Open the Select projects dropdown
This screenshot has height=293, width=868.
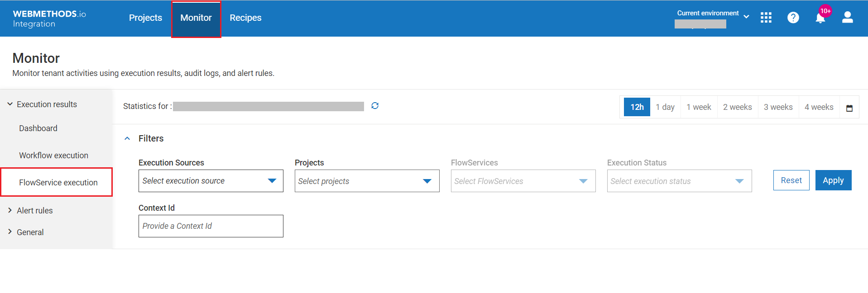[x=367, y=181]
